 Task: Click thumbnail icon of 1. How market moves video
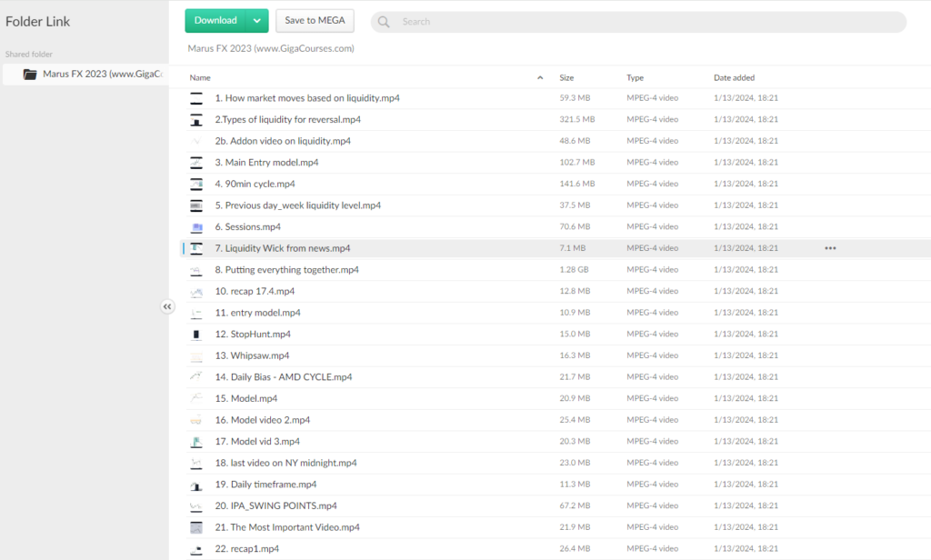click(x=196, y=98)
